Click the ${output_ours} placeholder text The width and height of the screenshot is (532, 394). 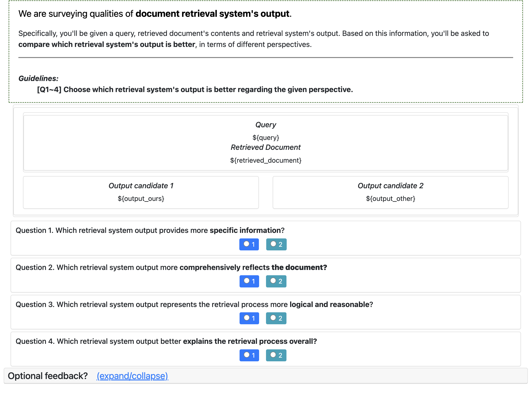[x=141, y=199]
